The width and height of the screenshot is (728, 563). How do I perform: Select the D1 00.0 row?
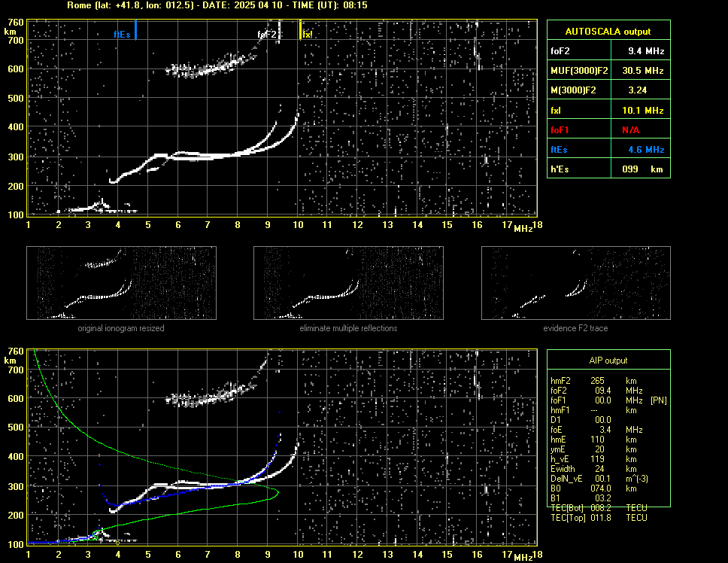[x=581, y=420]
